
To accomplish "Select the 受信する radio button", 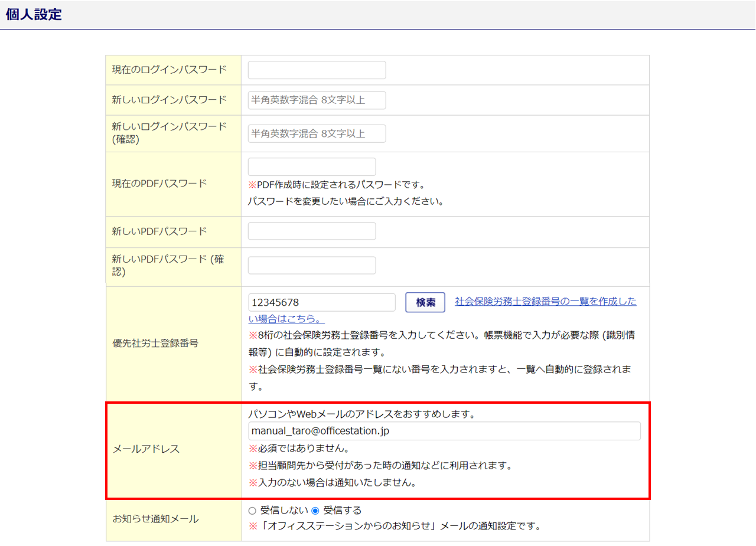I will point(315,511).
